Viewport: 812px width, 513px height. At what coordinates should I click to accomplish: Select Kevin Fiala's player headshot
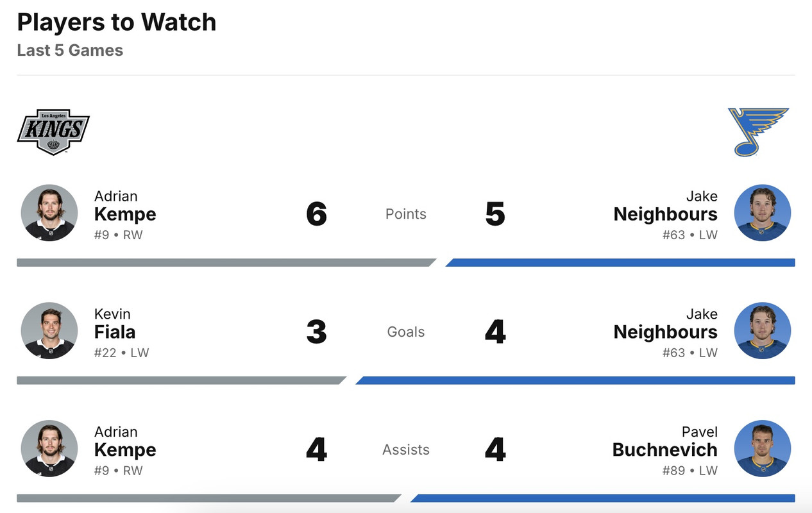[49, 331]
